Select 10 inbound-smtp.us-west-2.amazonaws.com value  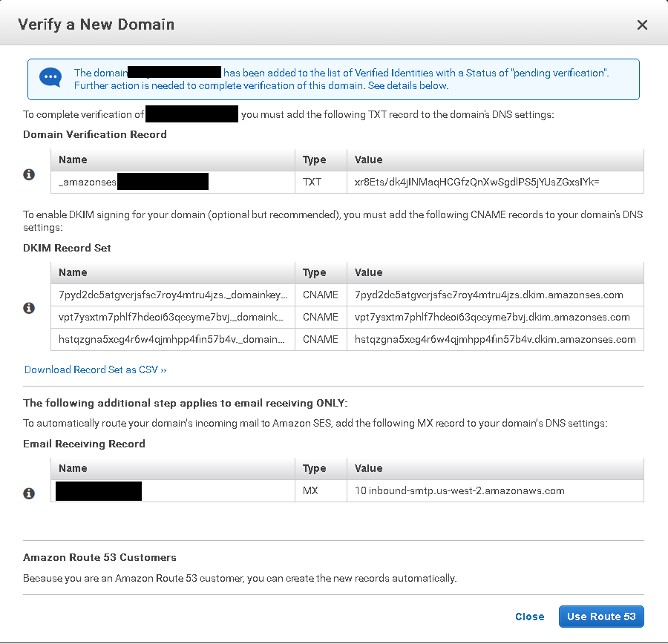point(459,490)
